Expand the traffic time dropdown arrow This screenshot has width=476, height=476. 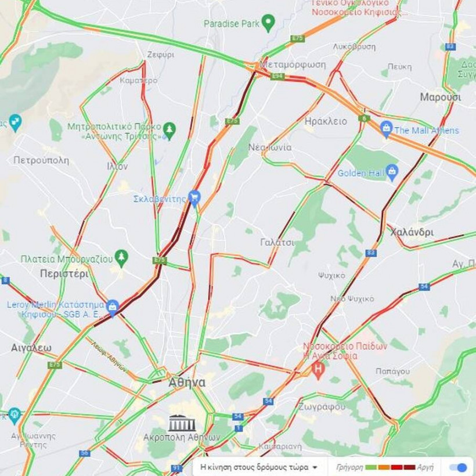coord(315,467)
